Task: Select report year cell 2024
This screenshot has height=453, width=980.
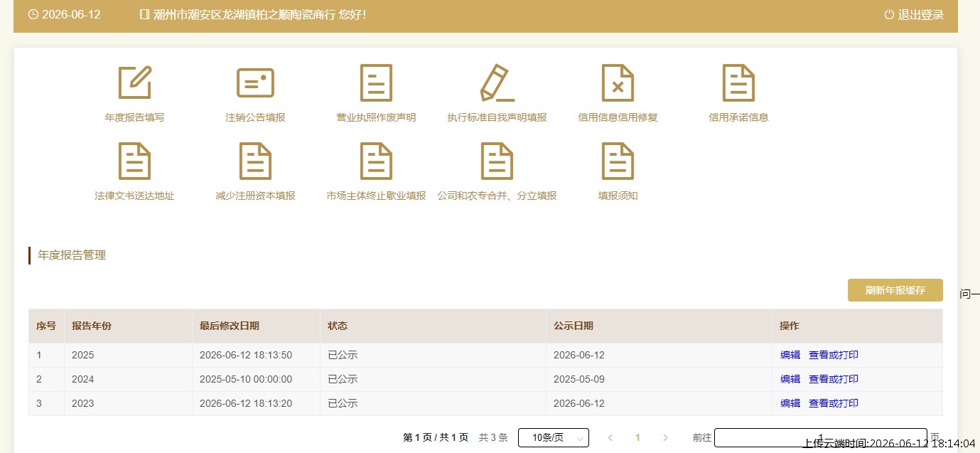Action: click(x=82, y=379)
